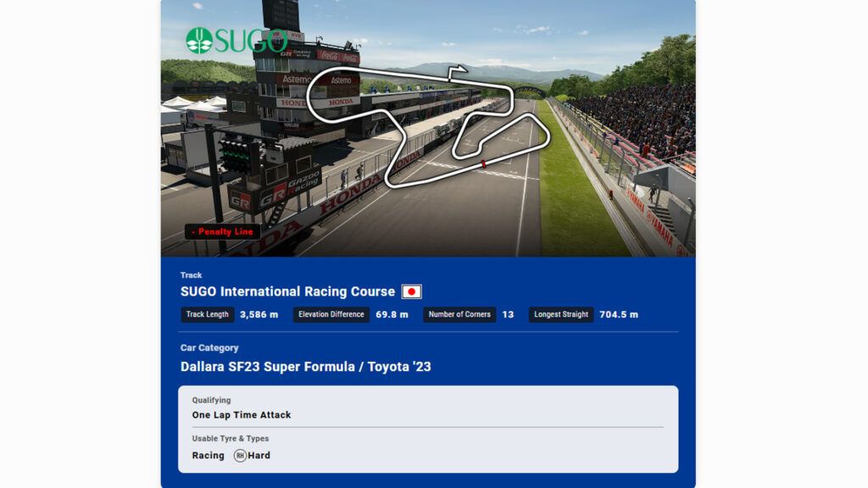Click the red Penalty Line legend

222,232
